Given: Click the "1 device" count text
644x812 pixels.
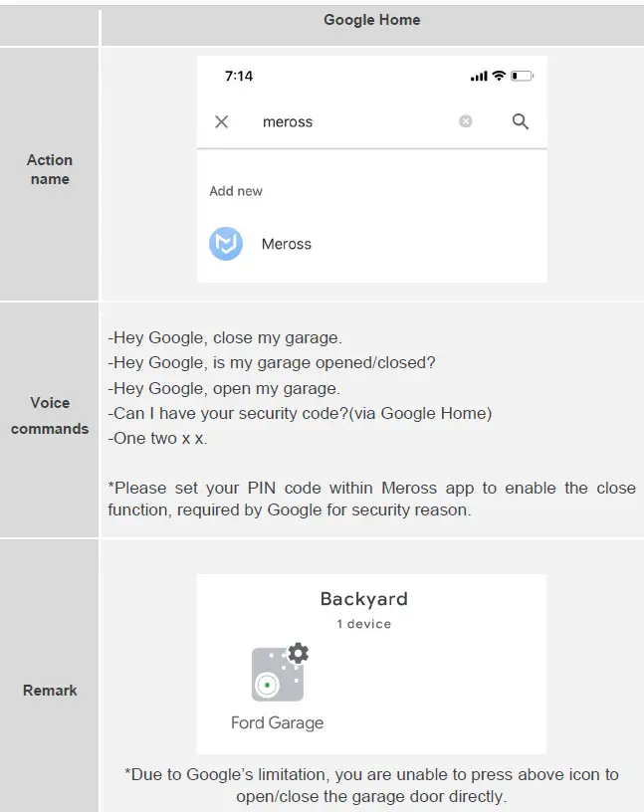Looking at the screenshot, I should coord(363,624).
